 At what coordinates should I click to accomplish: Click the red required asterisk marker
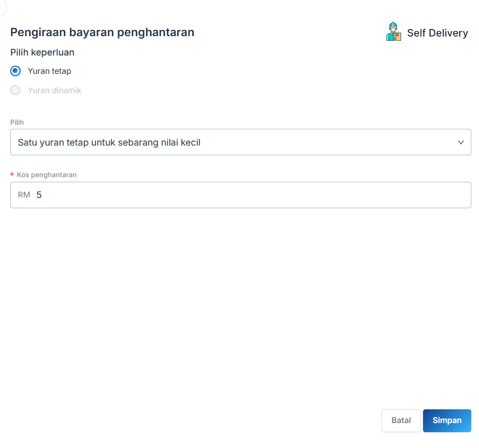(12, 175)
